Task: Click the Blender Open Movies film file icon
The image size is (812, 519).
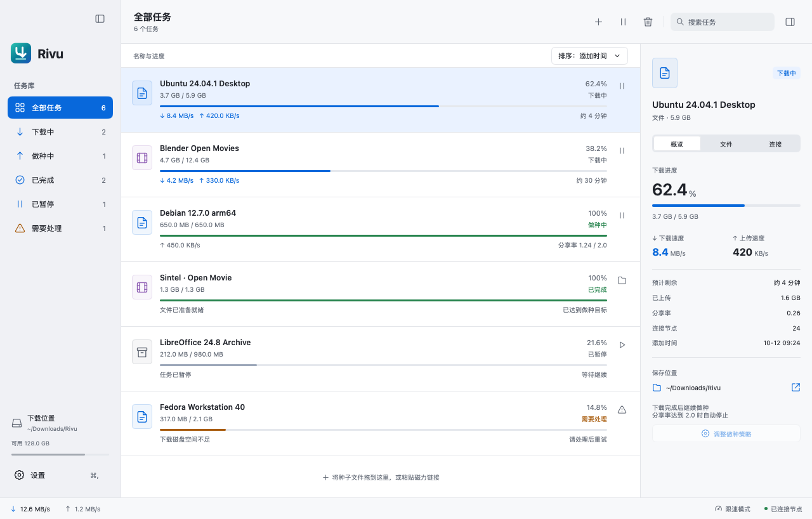Action: point(142,157)
